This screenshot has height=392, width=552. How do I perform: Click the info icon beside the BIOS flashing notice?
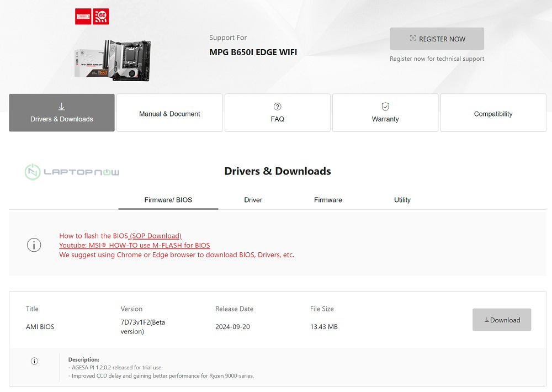point(34,245)
